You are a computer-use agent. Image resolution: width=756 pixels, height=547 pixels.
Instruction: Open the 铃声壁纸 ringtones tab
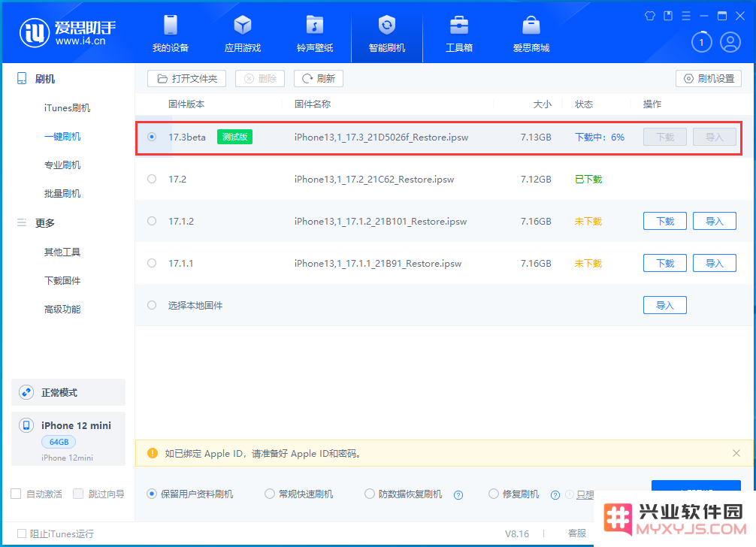pyautogui.click(x=315, y=34)
